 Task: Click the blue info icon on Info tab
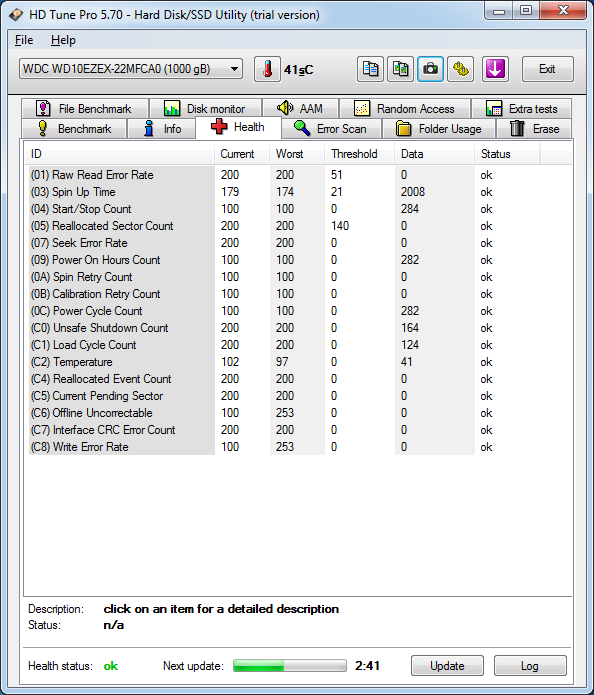[x=149, y=129]
